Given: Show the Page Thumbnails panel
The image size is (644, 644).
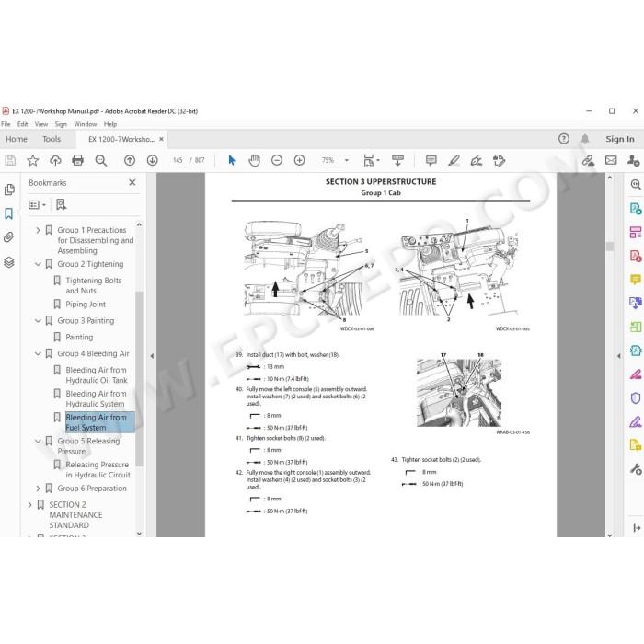Looking at the screenshot, I should (9, 190).
